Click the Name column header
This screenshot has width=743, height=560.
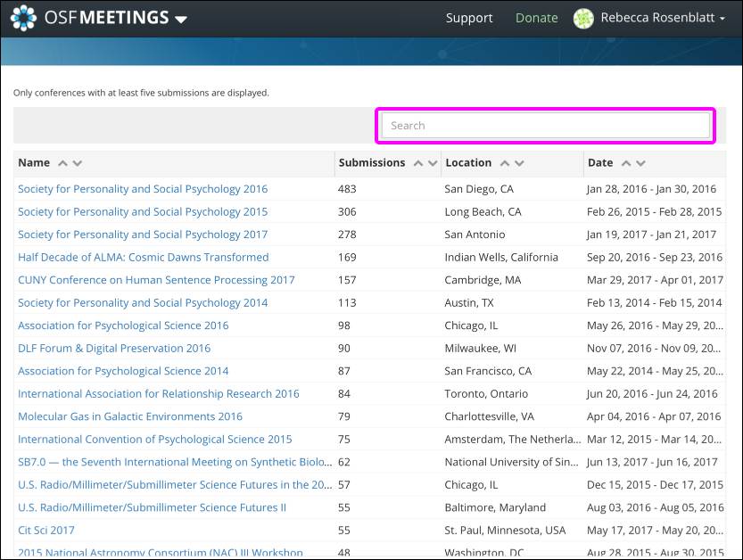34,162
